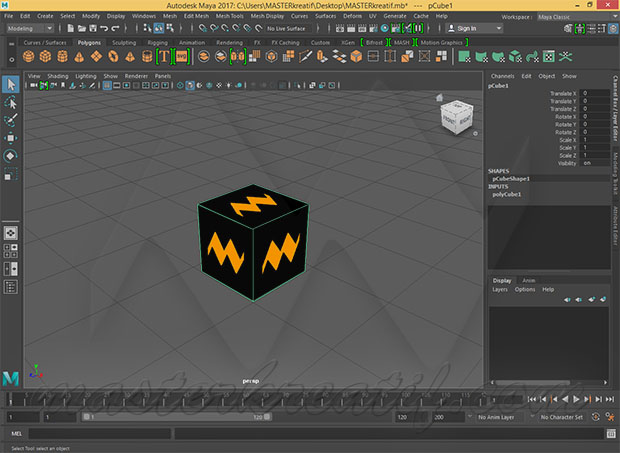Open the Modeling menu set dropdown
Viewport: 620px width, 453px height.
[32, 29]
